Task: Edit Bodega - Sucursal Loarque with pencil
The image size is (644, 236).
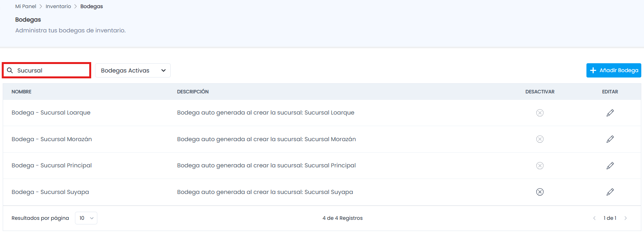Action: [610, 113]
